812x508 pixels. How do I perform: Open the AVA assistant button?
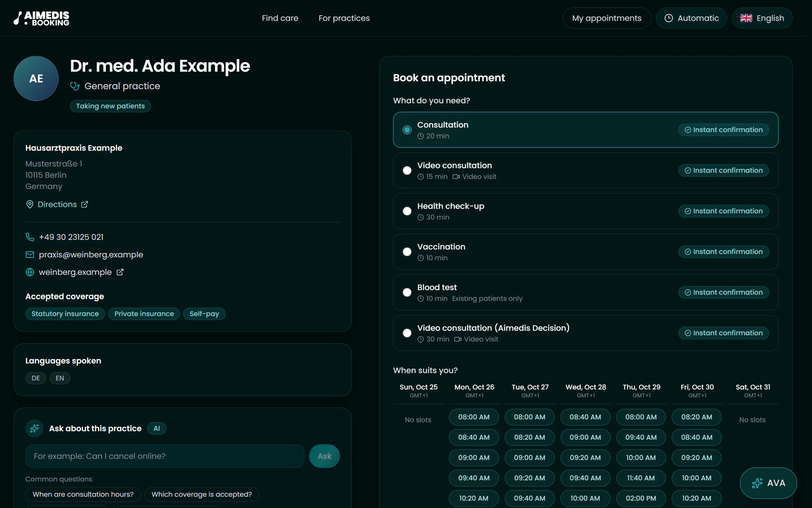click(768, 483)
